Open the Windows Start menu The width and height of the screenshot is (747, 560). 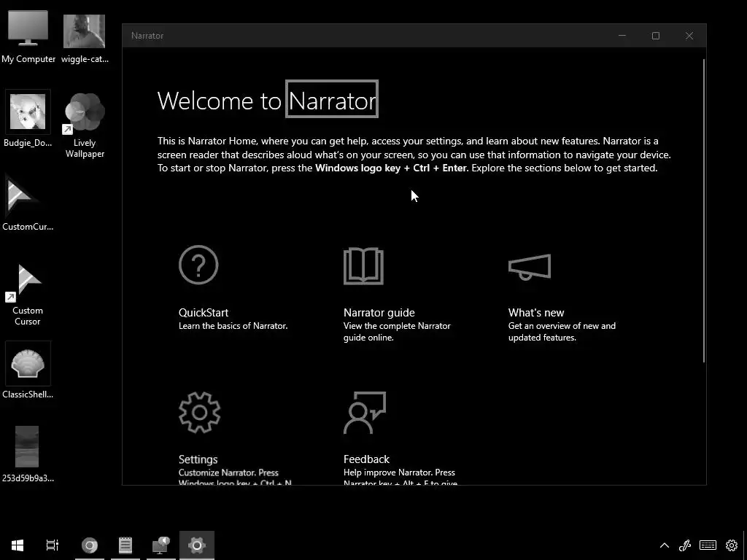[18, 545]
